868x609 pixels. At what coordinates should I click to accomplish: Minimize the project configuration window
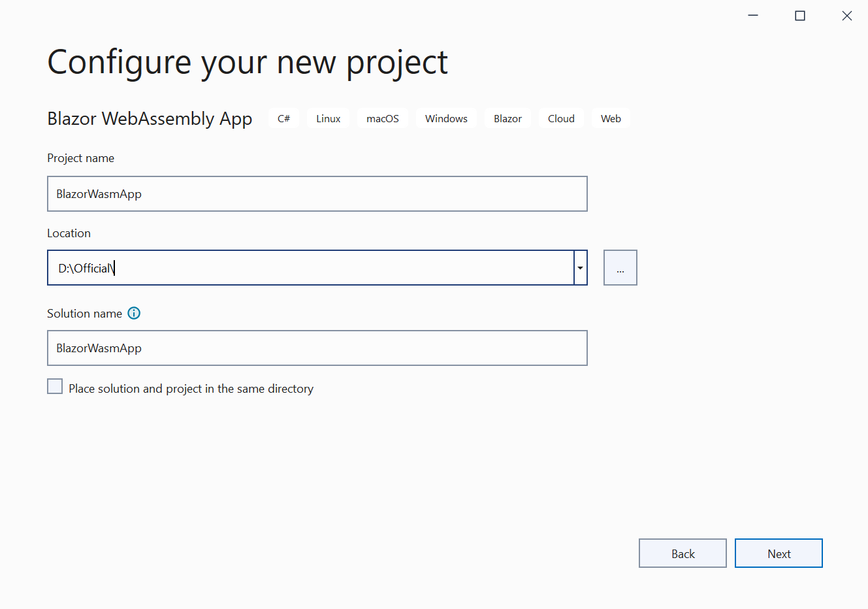coord(753,16)
